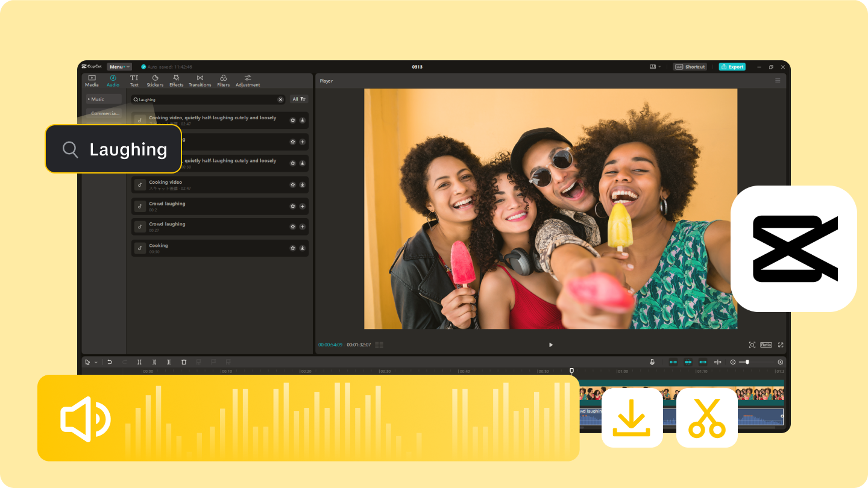Click the undo arrow in timeline toolbar
Screen dimensions: 868x488
(110, 362)
